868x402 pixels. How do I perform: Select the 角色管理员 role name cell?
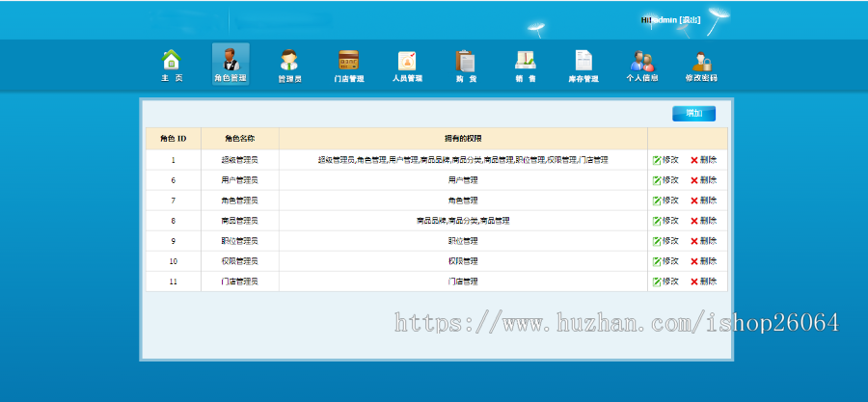click(240, 201)
